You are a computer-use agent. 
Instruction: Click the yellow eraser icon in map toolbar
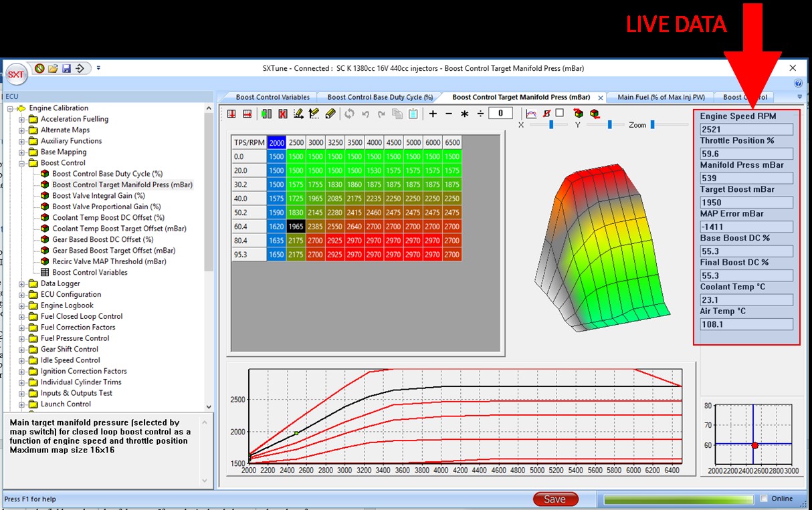pyautogui.click(x=330, y=114)
